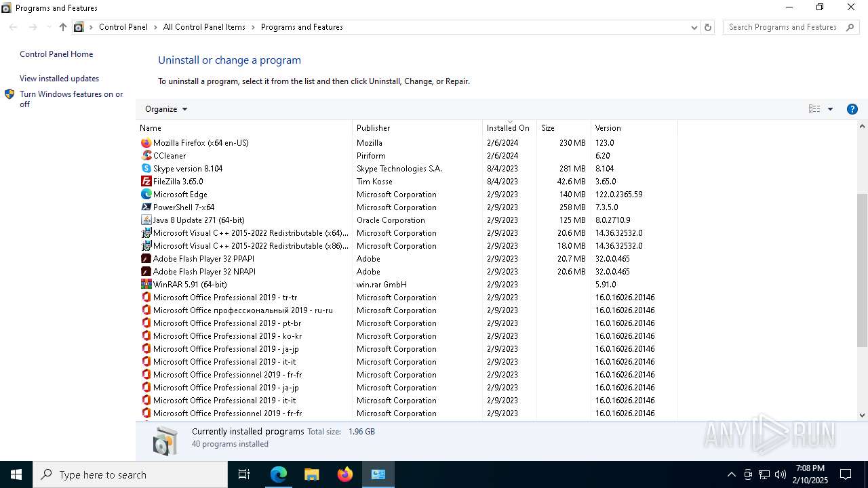Expand the breadcrumb arrow after Control Panel
The width and height of the screenshot is (868, 488).
pos(156,27)
